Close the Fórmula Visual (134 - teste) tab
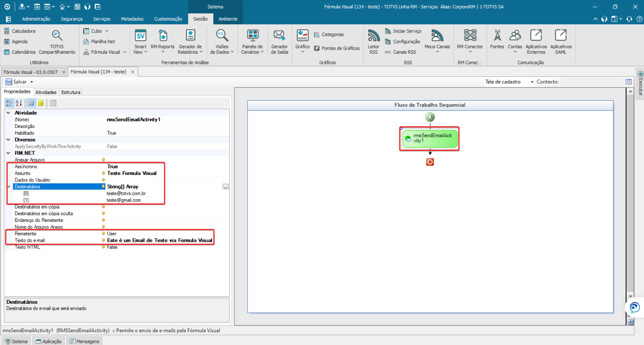Viewport: 644px width, 345px height. [133, 72]
